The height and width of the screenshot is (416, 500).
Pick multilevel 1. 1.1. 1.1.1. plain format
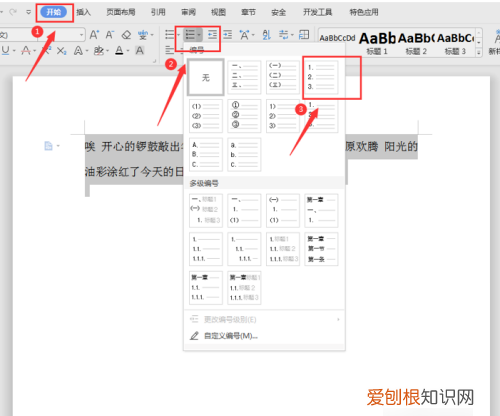(x=206, y=249)
